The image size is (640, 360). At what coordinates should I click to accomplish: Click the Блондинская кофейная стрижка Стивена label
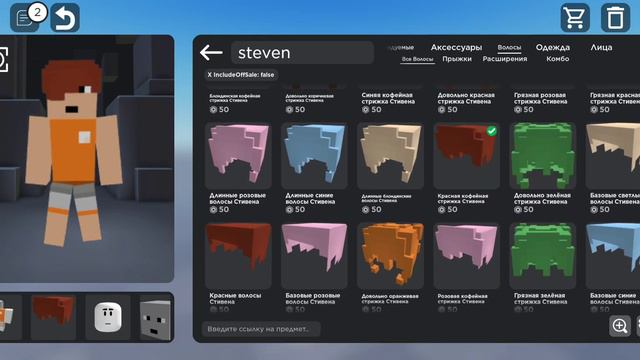235,98
